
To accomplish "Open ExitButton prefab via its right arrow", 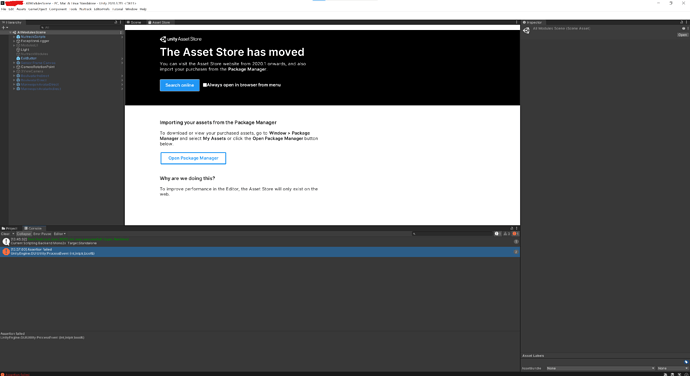I will tap(122, 58).
